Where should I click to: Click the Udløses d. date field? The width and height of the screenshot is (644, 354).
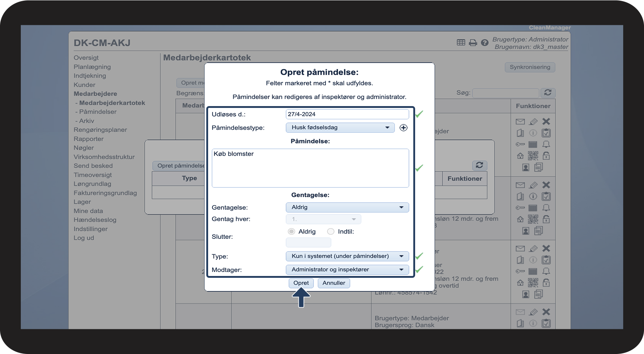pos(347,114)
